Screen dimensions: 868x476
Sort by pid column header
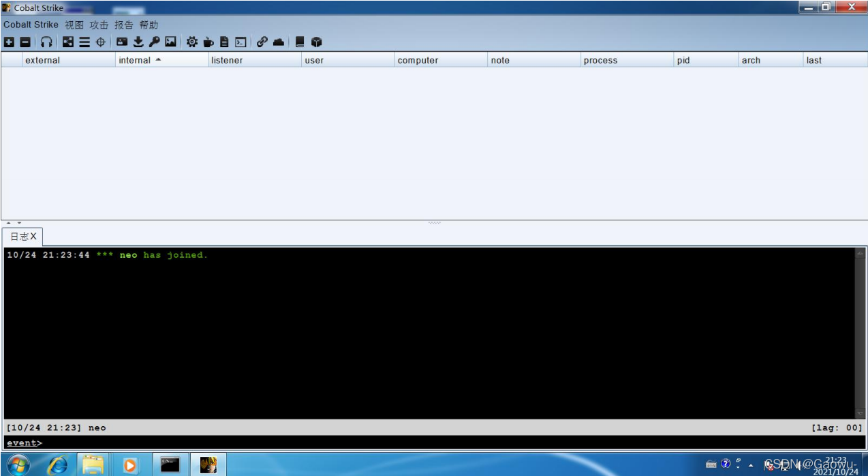707,60
